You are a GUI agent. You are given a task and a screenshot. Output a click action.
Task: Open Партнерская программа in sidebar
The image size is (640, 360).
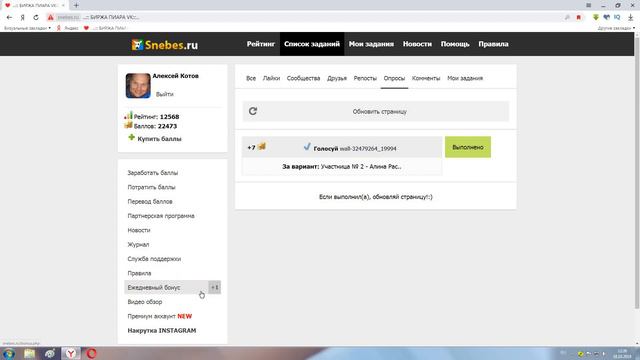point(161,216)
